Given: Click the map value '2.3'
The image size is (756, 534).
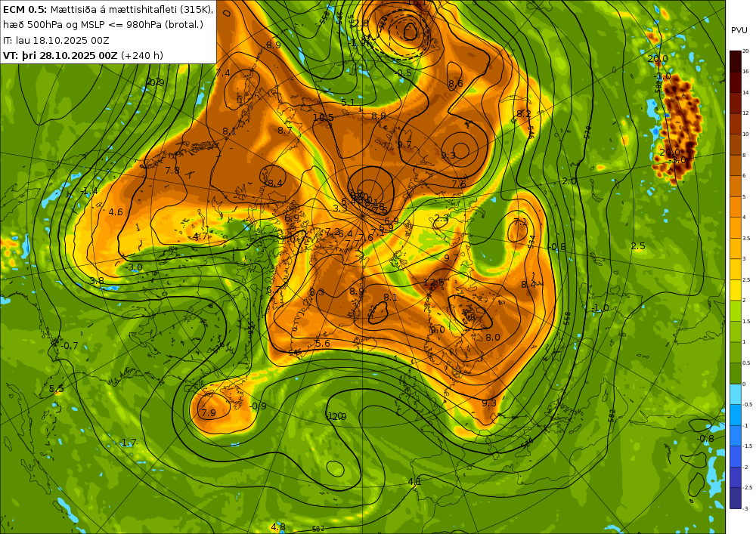Looking at the screenshot, I should tap(442, 219).
